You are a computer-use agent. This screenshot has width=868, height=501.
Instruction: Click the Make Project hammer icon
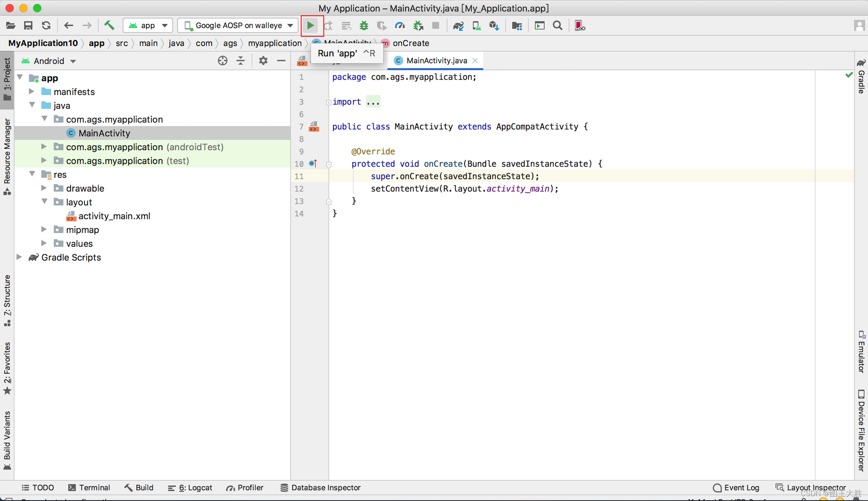(109, 25)
